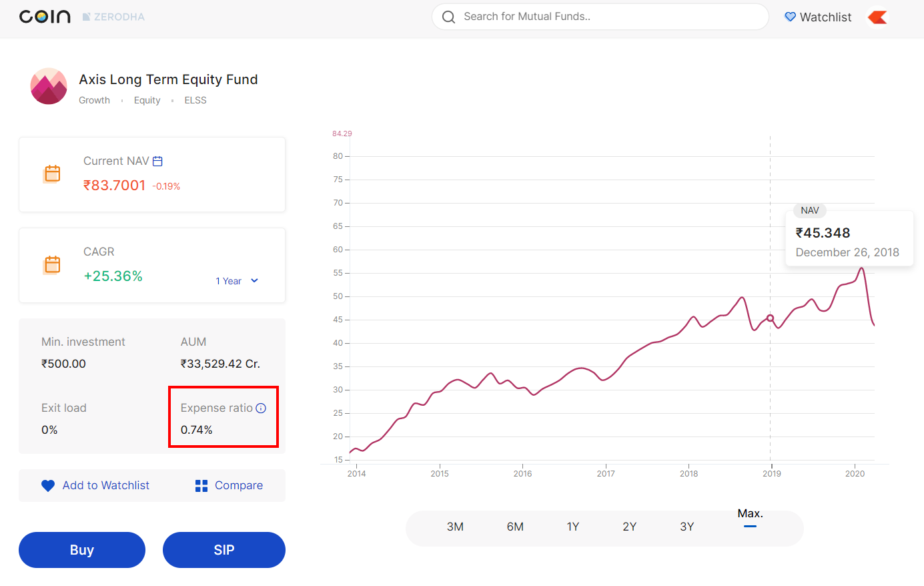
Task: Click the Expense ratio label
Action: click(x=216, y=408)
